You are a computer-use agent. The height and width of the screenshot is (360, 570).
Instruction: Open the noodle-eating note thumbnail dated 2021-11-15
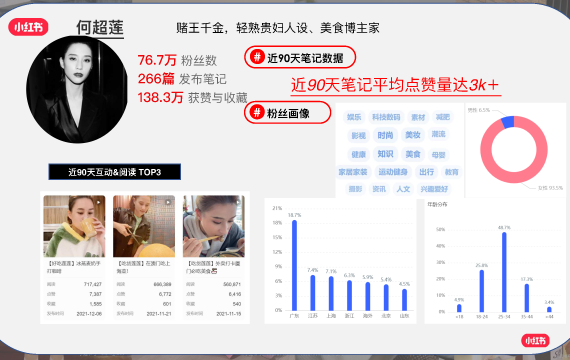(214, 226)
